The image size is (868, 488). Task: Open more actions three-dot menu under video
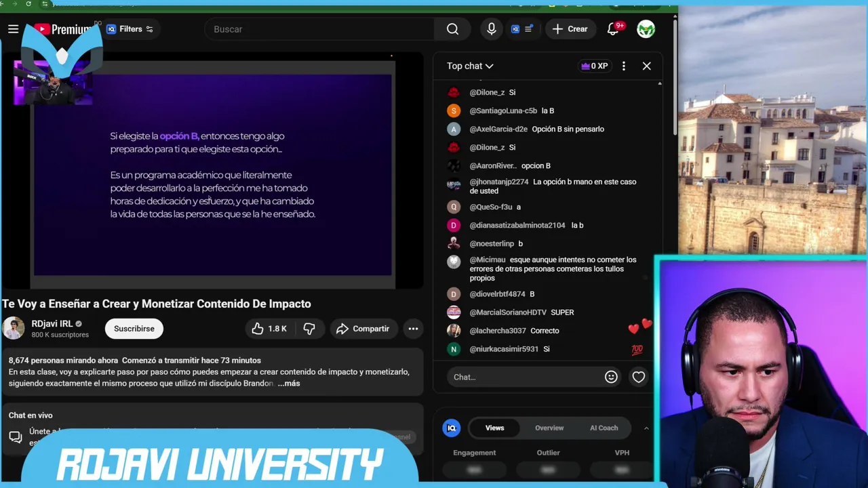tap(413, 329)
